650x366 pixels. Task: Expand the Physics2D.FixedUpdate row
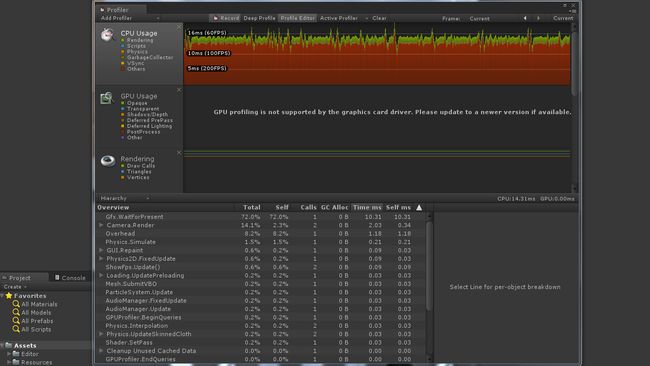[x=101, y=259]
